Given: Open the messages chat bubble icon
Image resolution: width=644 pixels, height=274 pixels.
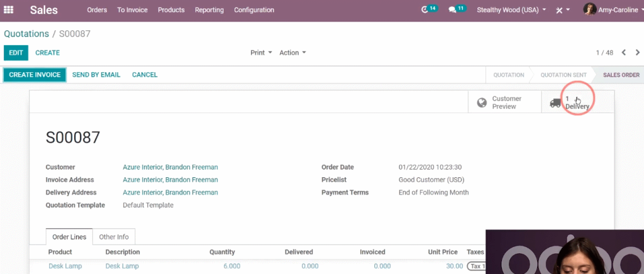Looking at the screenshot, I should (x=452, y=10).
